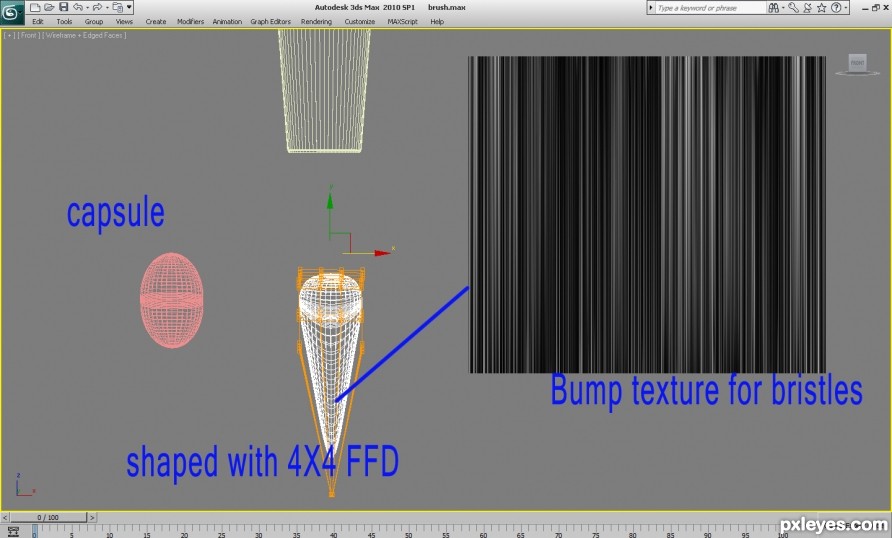Expand the search options dropdown beside binoculars
This screenshot has height=538, width=892.
point(783,7)
